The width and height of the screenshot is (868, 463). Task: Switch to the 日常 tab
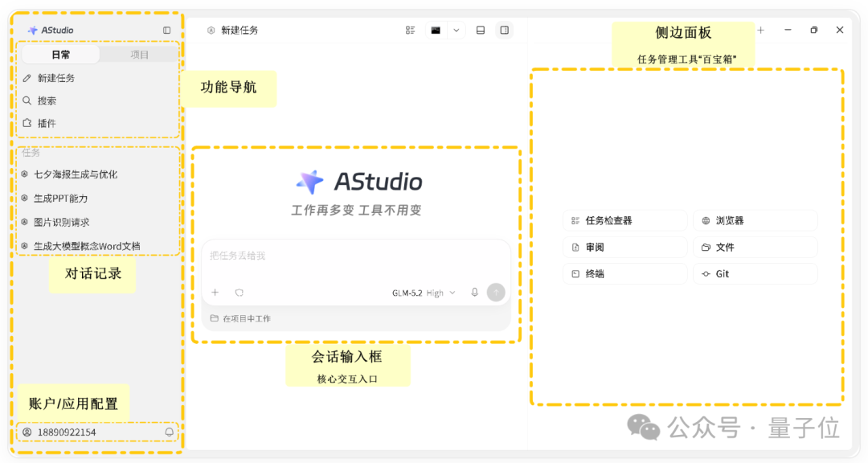(60, 55)
